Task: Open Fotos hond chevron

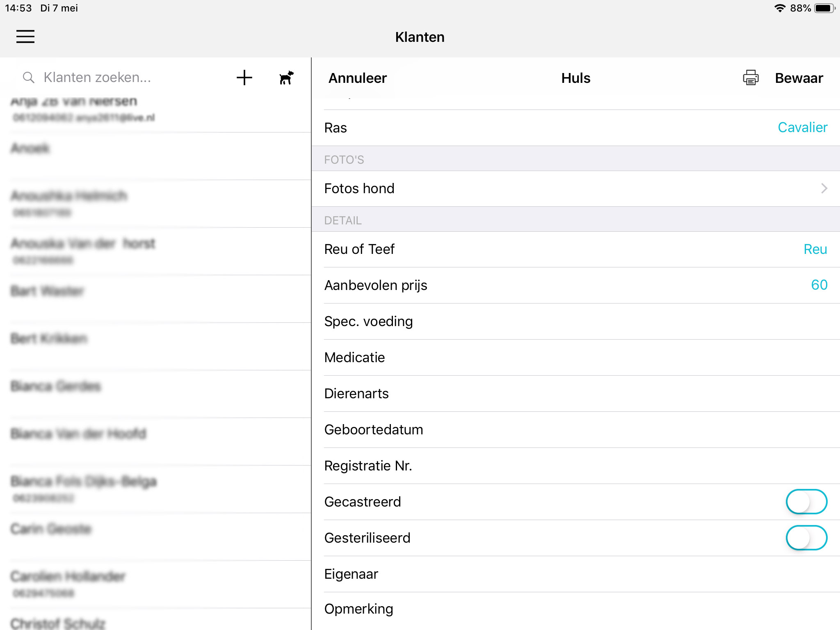Action: (824, 188)
